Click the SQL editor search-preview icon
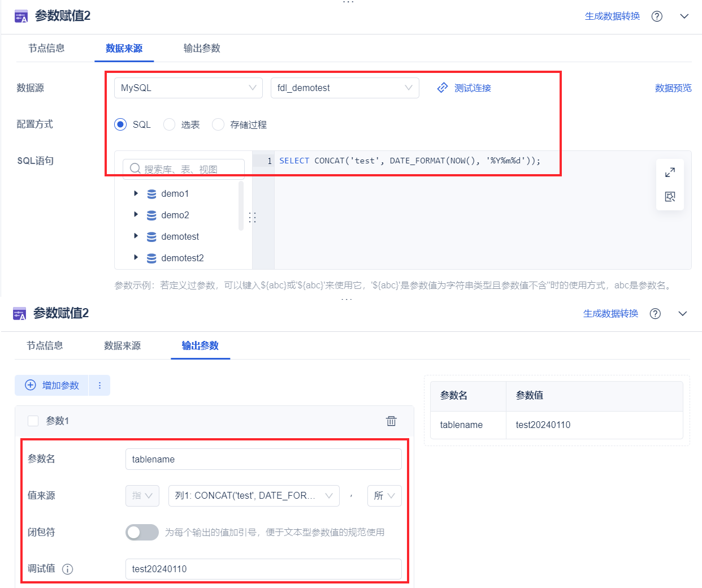 [670, 197]
